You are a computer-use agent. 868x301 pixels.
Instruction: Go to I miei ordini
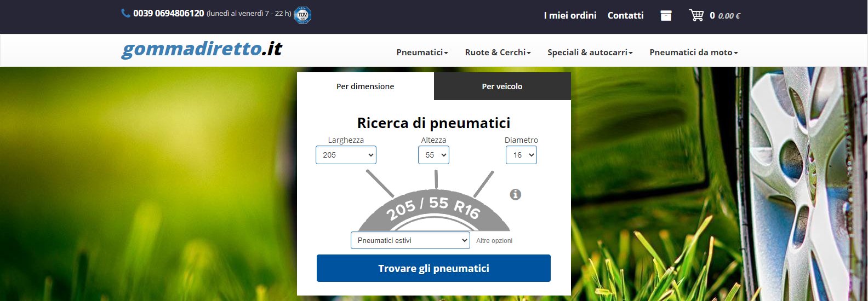click(x=570, y=15)
